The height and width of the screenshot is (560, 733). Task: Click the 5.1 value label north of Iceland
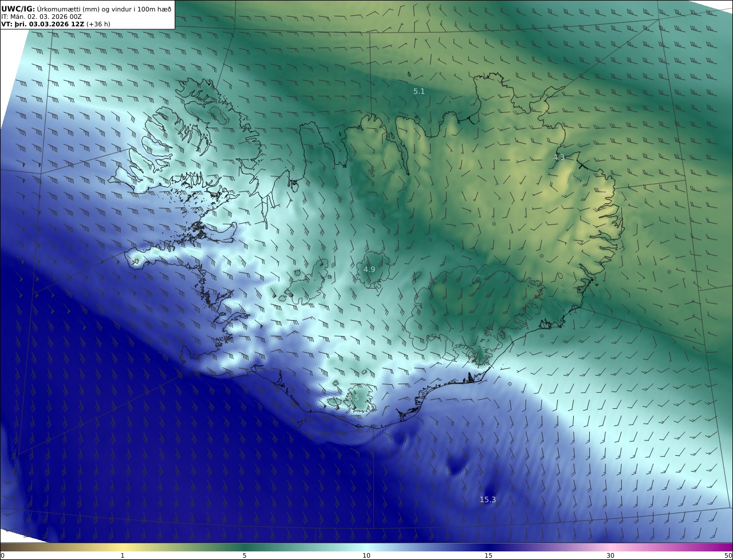419,91
